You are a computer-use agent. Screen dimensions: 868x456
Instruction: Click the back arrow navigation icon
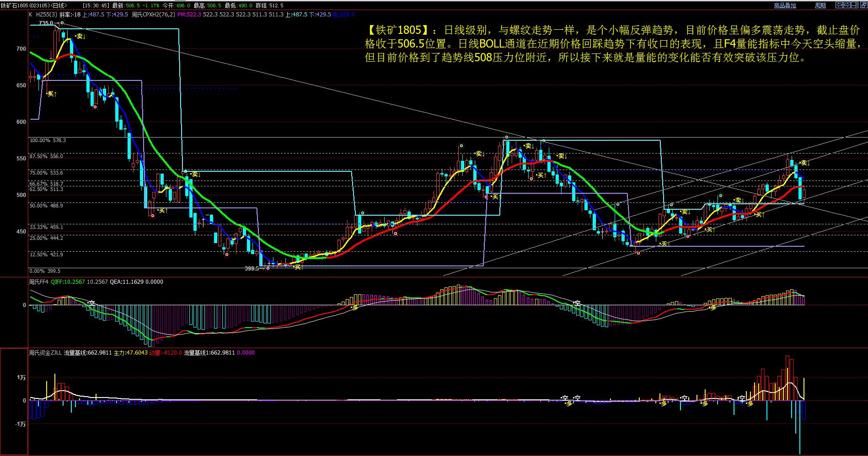point(839,5)
